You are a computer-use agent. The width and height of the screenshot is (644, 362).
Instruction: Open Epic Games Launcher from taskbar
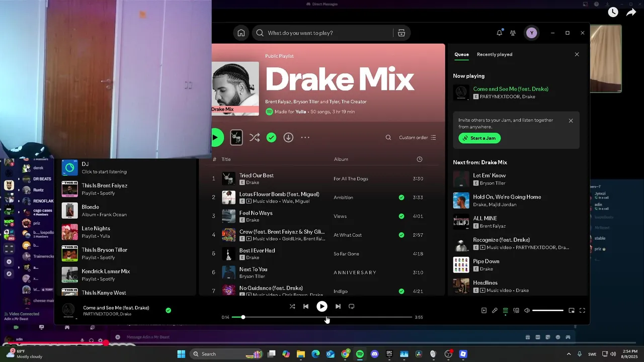point(389,354)
